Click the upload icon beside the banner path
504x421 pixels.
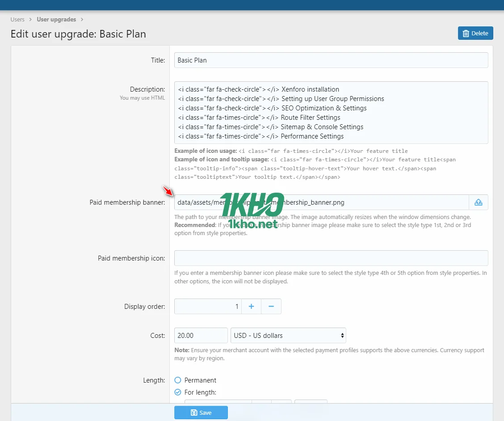point(479,202)
